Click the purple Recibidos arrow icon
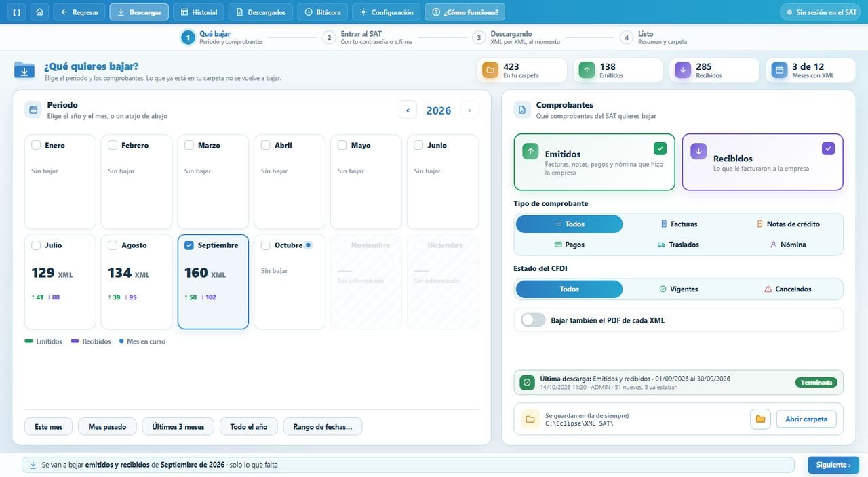The width and height of the screenshot is (868, 477). point(698,152)
